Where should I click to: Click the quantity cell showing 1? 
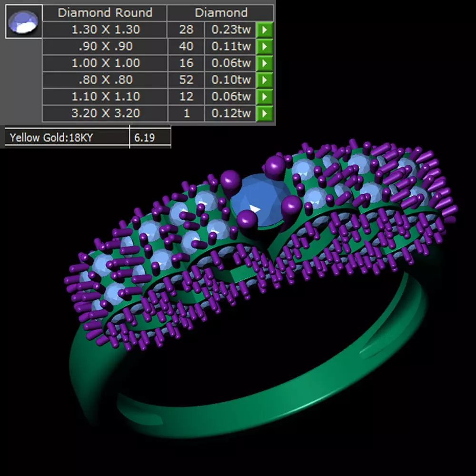tap(186, 113)
